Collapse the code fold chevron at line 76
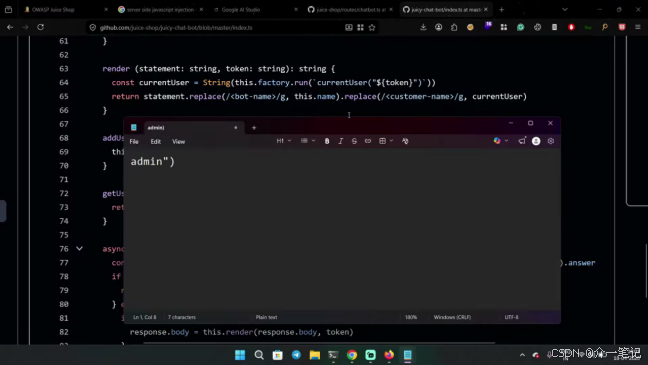The width and height of the screenshot is (648, 365). pos(79,248)
